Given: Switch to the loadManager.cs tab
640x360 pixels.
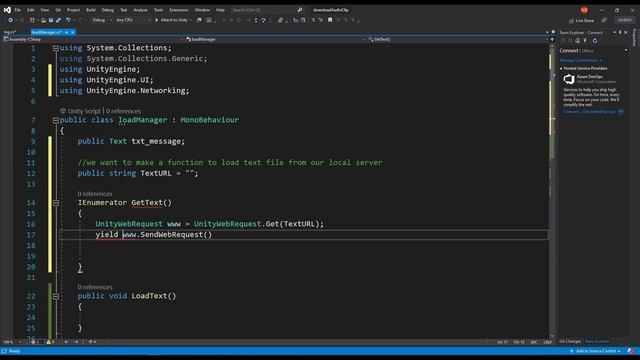Looking at the screenshot, I should pos(47,32).
